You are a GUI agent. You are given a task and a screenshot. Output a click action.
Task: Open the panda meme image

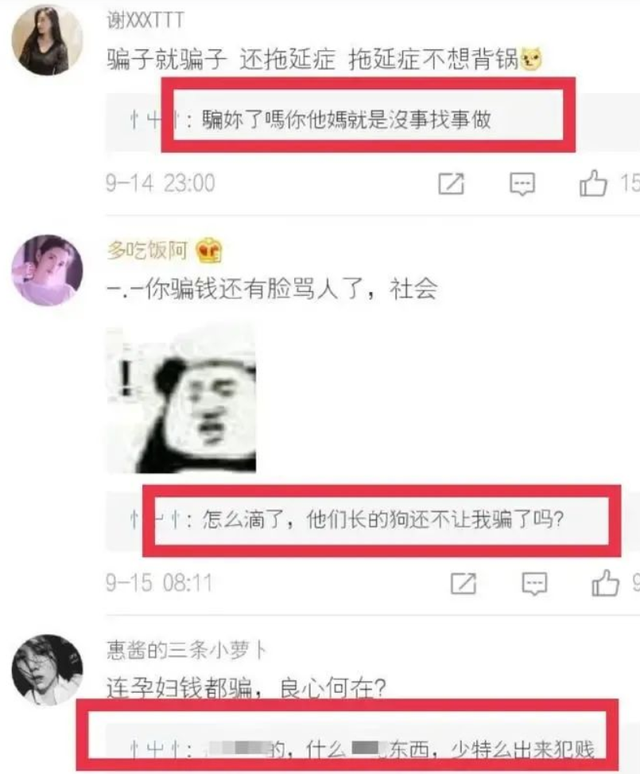182,399
